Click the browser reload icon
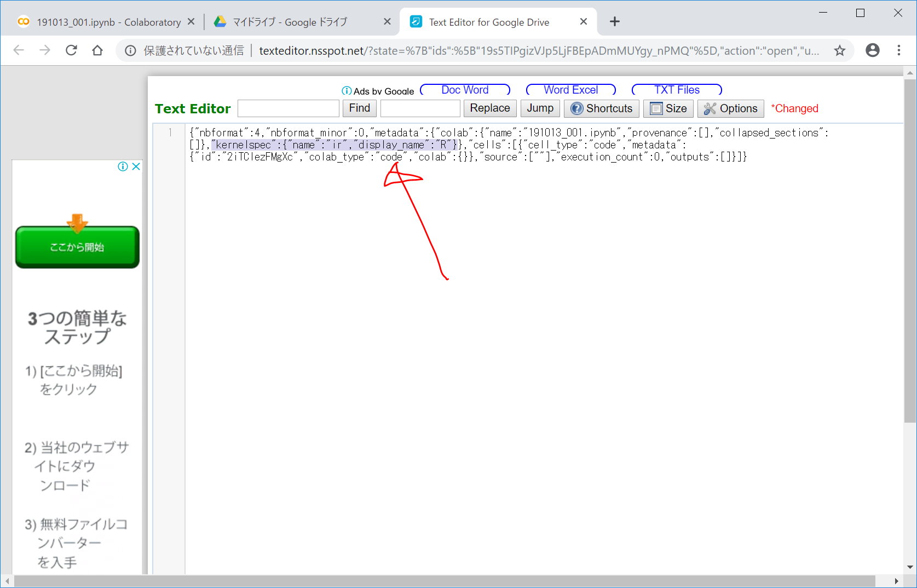917x588 pixels. (x=71, y=50)
